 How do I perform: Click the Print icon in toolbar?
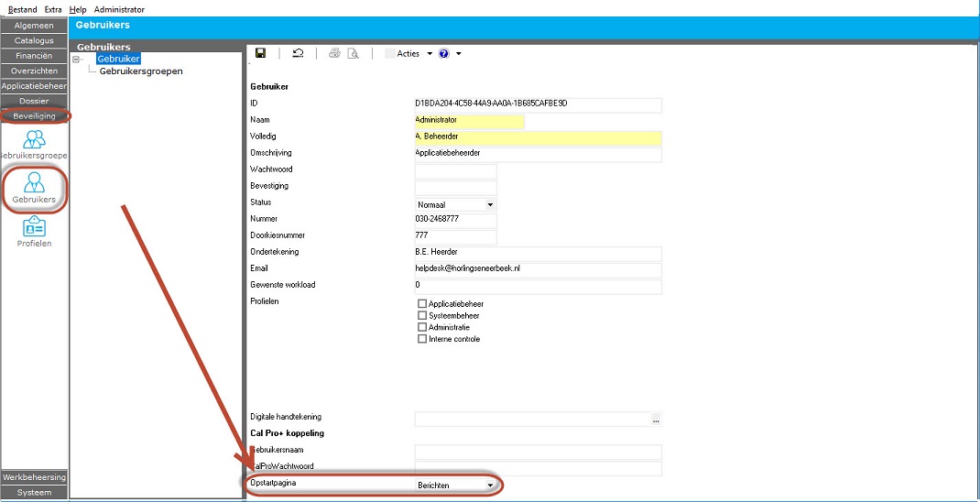[x=334, y=54]
